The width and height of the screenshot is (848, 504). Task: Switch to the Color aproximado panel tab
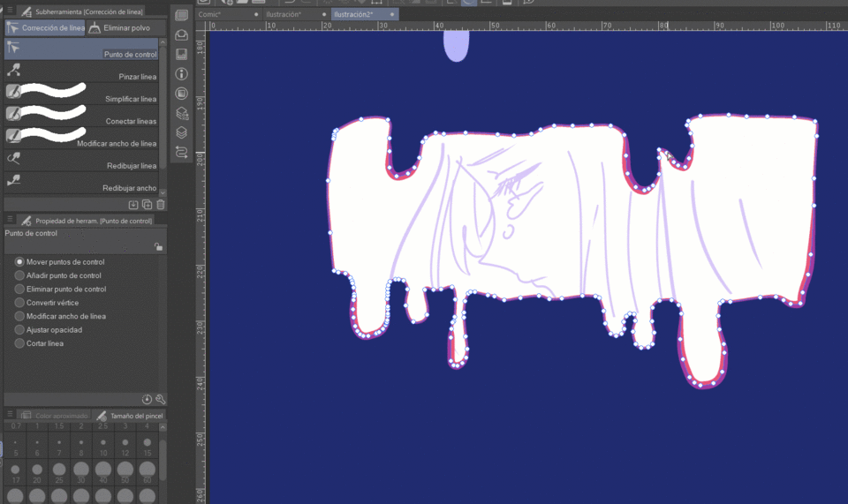(x=54, y=416)
